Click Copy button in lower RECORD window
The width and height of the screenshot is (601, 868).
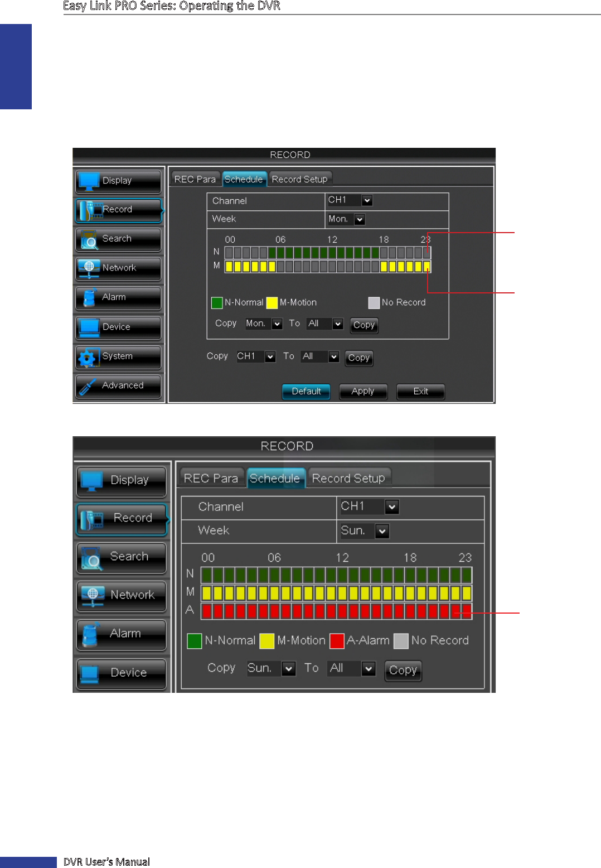[x=403, y=671]
